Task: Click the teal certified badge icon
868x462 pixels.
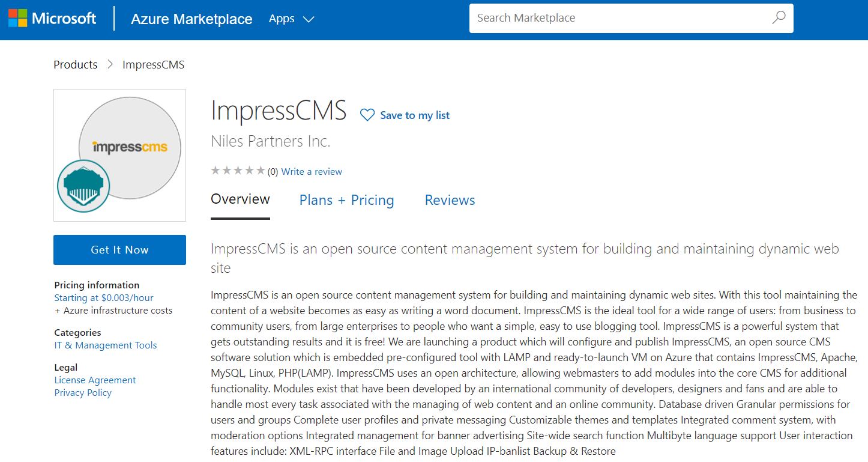Action: click(83, 186)
